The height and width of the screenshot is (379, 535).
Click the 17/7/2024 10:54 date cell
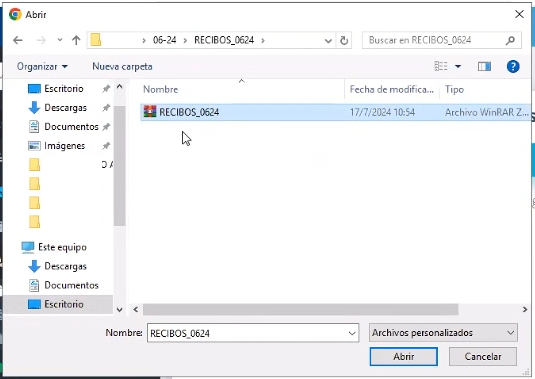382,112
